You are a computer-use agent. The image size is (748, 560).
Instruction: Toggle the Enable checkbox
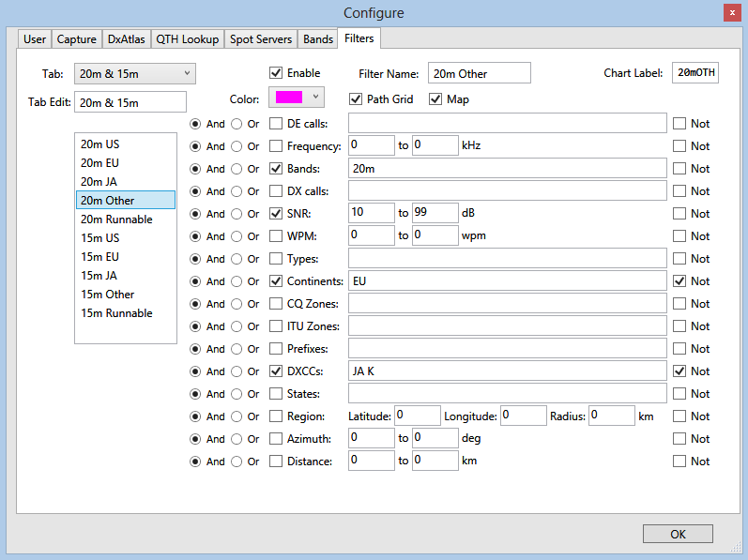tap(276, 73)
